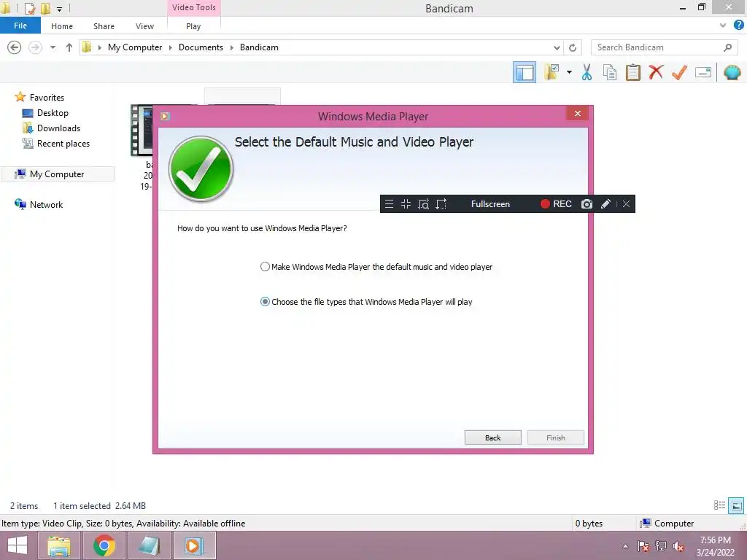This screenshot has height=560, width=747.
Task: Start recording with the REC button
Action: click(x=556, y=204)
